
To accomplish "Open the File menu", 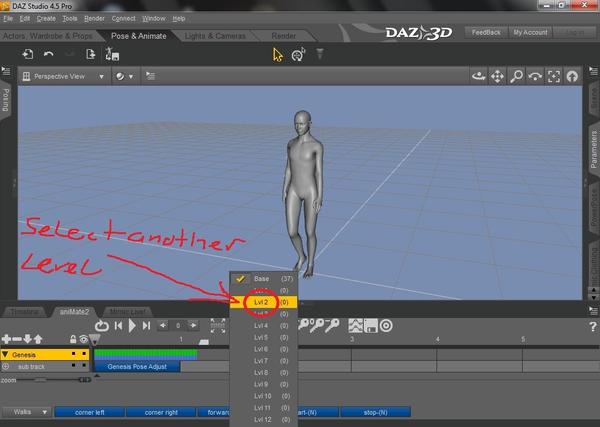I will [8, 18].
